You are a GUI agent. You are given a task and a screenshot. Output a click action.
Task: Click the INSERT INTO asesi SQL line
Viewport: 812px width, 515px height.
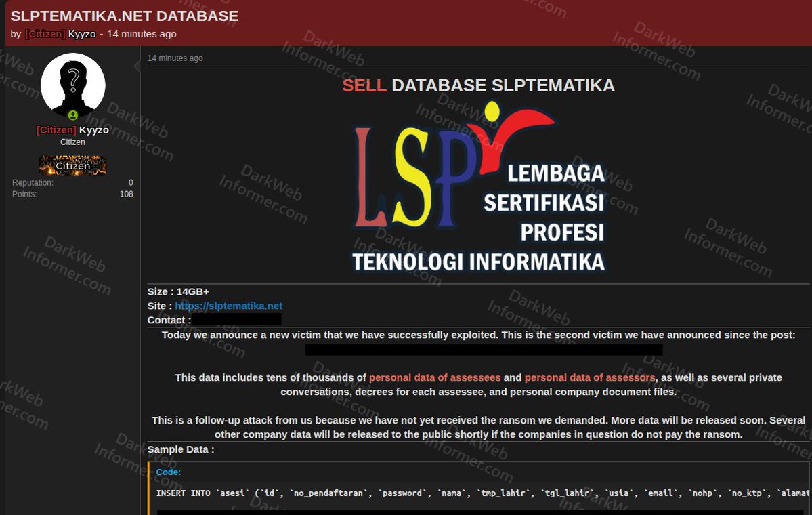(x=483, y=493)
